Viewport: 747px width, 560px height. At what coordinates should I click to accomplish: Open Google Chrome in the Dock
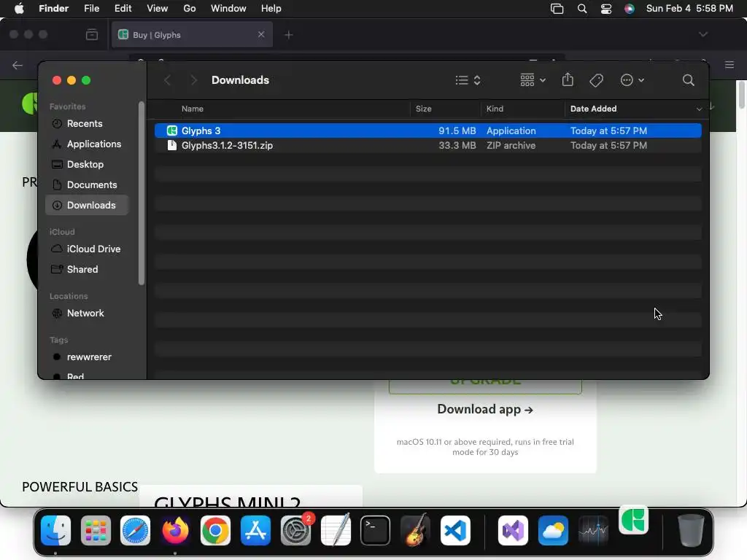215,531
